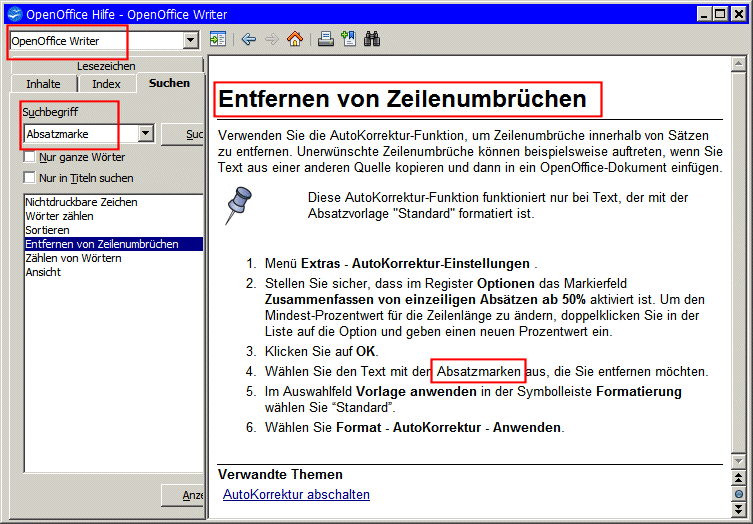This screenshot has width=753, height=524.
Task: Go forward with the right arrow icon
Action: point(272,39)
